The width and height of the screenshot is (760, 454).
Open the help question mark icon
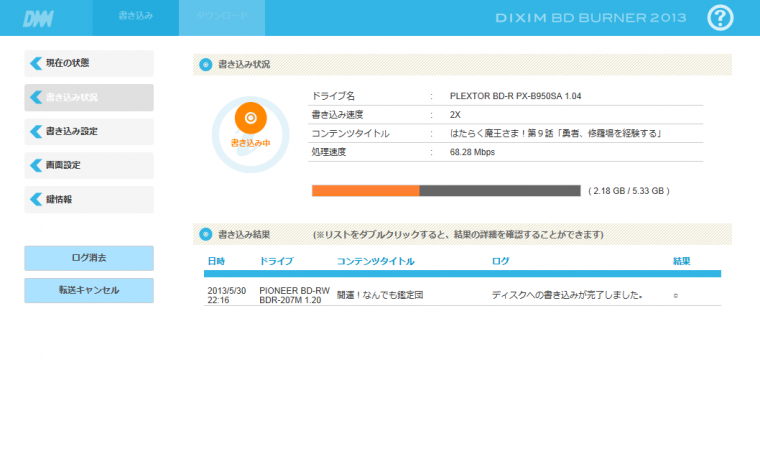coord(720,18)
